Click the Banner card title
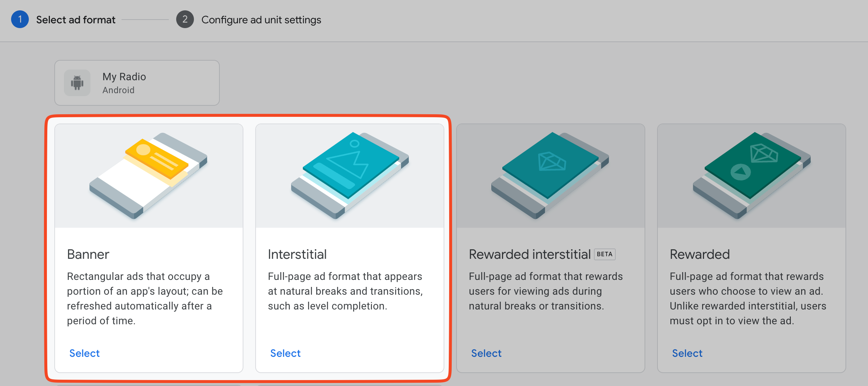868x386 pixels. pos(88,254)
